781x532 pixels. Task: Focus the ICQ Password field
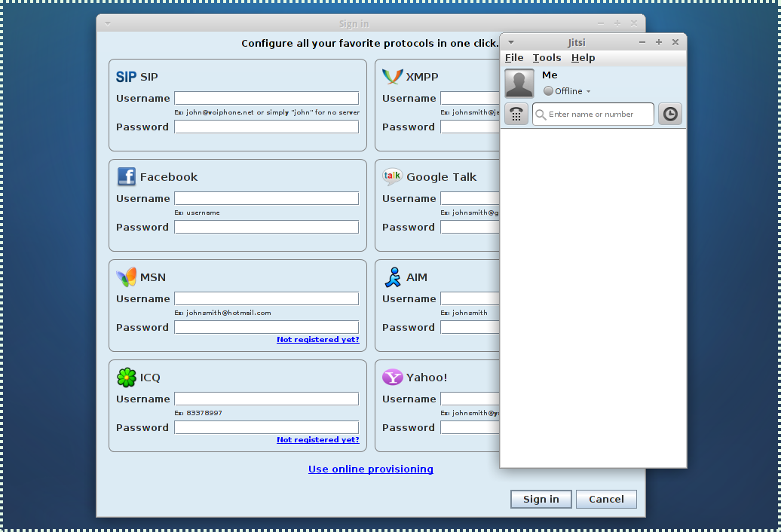266,427
